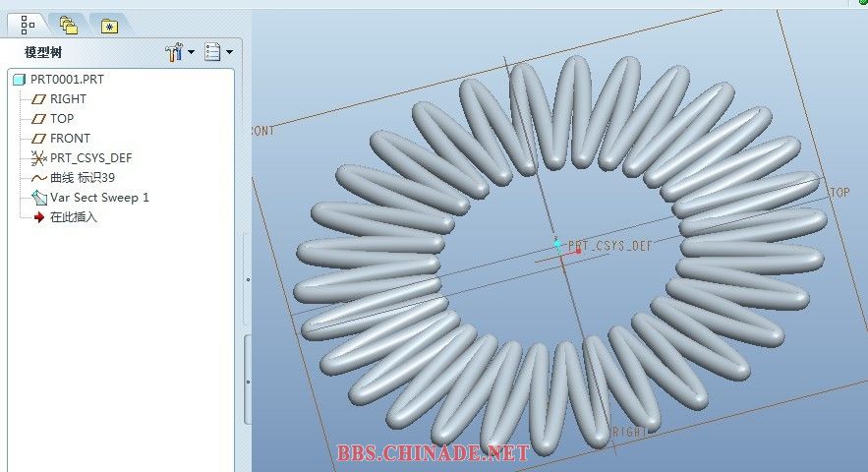
Task: Click the FRONT datum plane icon in tree
Action: pyautogui.click(x=39, y=139)
